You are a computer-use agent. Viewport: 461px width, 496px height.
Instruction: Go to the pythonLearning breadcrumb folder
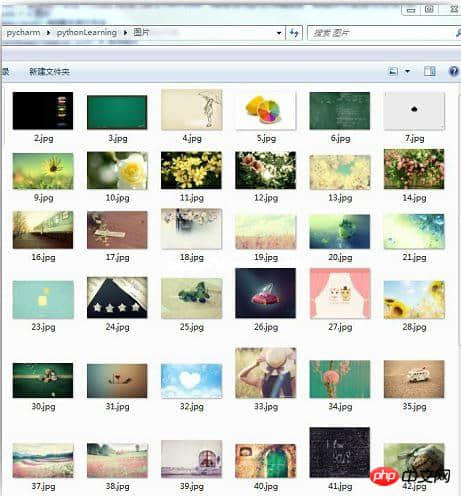pos(87,33)
